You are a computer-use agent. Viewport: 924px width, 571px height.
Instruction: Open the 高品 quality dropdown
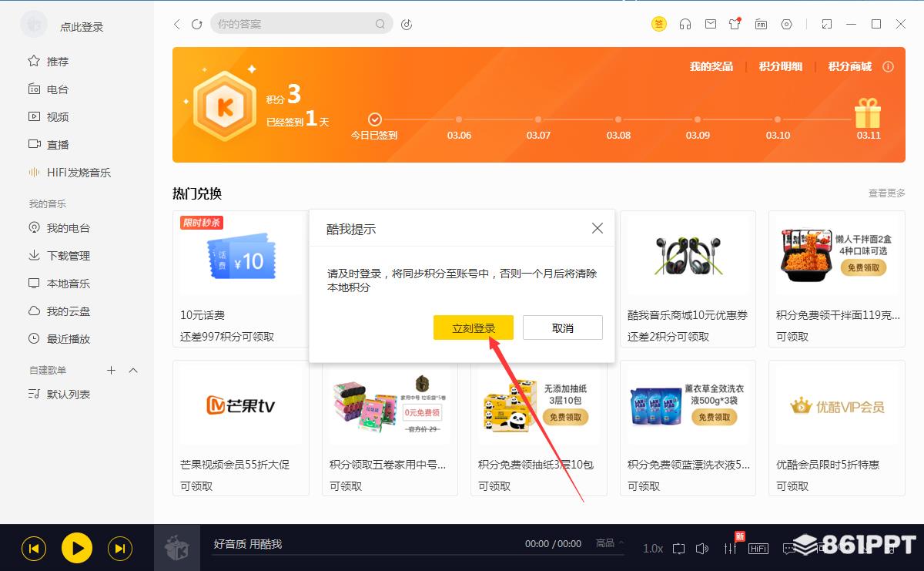[x=610, y=543]
